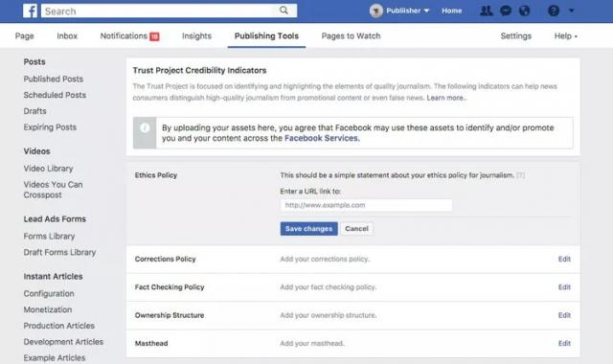
Task: Open the Pages to Watch tab
Action: tap(351, 36)
